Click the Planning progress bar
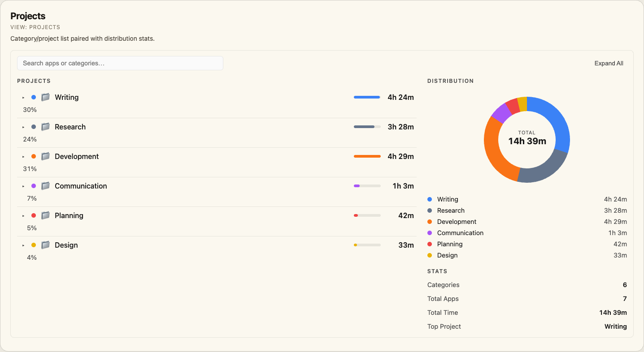Image resolution: width=644 pixels, height=352 pixels. pyautogui.click(x=367, y=215)
